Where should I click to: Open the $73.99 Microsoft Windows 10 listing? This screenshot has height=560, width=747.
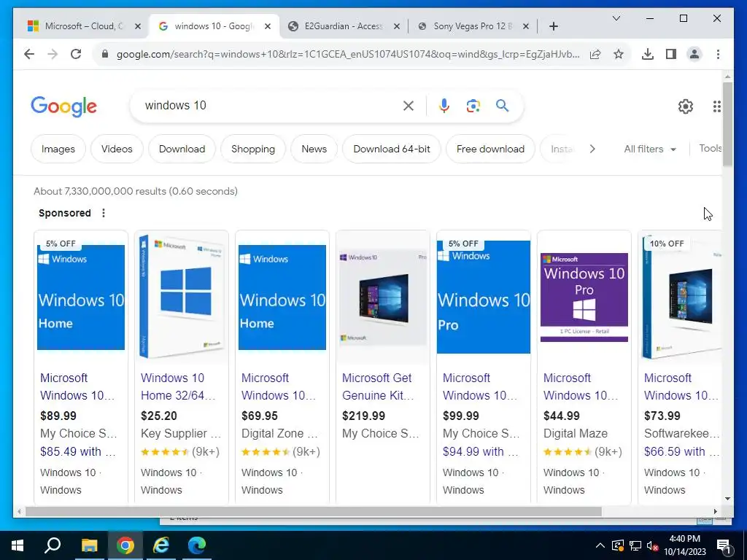pos(681,386)
